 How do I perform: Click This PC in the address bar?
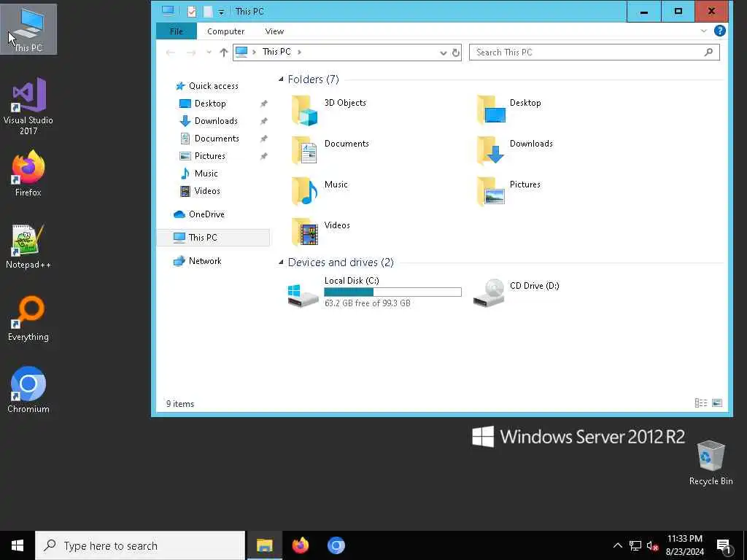coord(276,52)
